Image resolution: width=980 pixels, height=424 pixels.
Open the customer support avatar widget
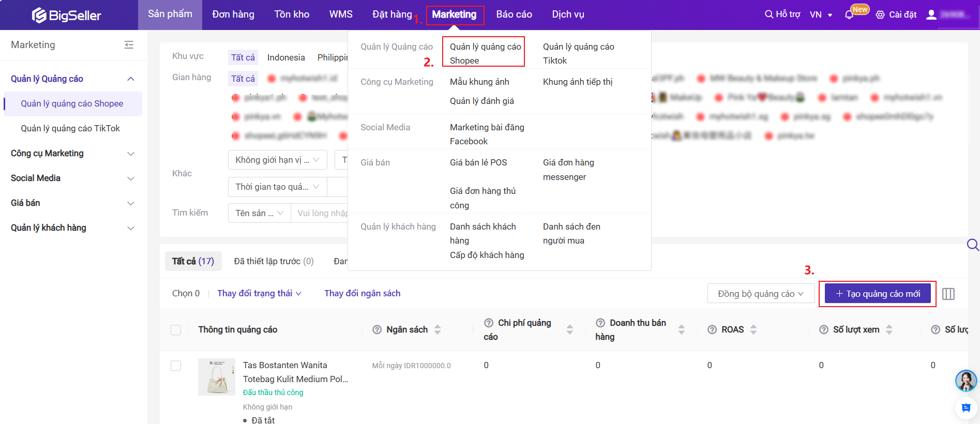[x=966, y=381]
